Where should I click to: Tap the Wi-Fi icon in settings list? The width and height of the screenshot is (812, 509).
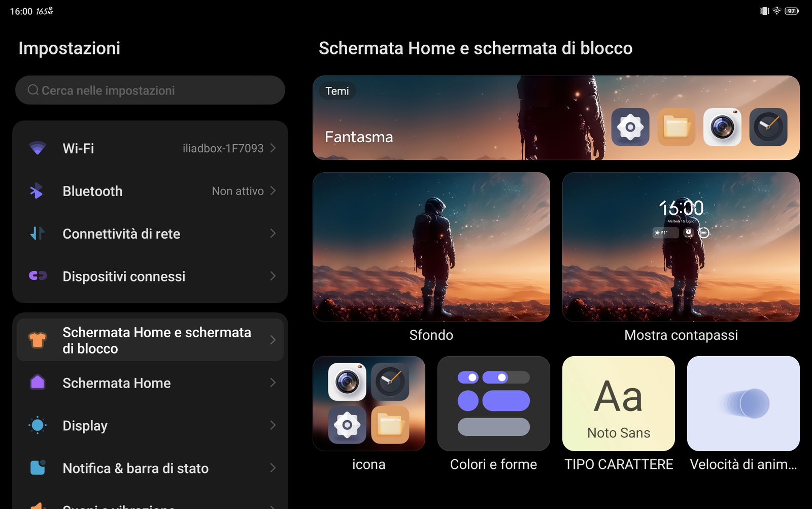[x=38, y=148]
